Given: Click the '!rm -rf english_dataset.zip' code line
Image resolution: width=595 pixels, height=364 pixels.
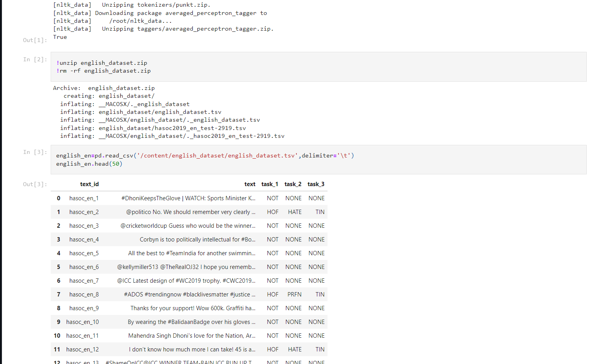Looking at the screenshot, I should 104,71.
